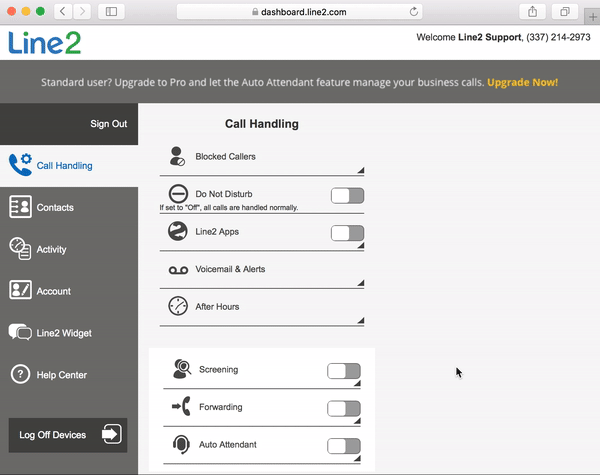Click the Forwarding phone arrow icon
The width and height of the screenshot is (600, 475).
181,406
